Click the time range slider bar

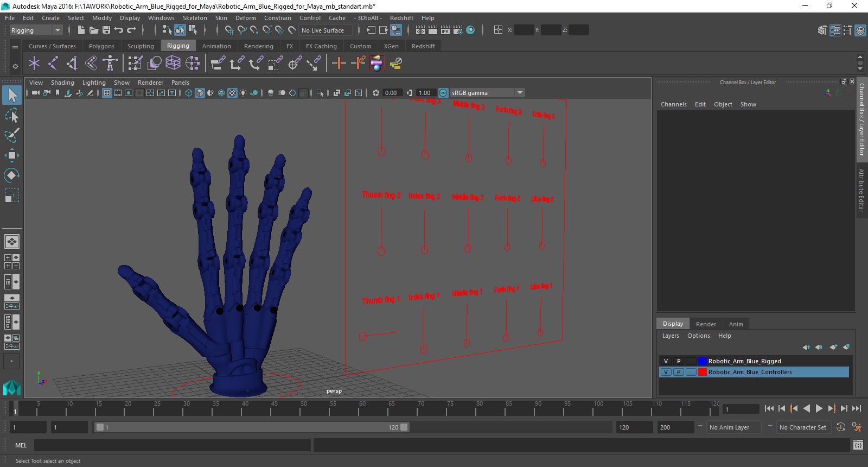coord(252,427)
